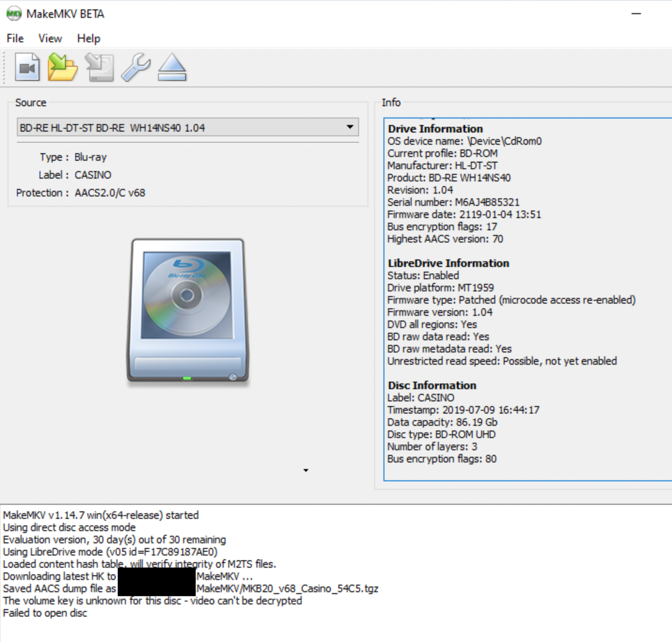Click the Disc Information heading
The height and width of the screenshot is (642, 672).
432,385
